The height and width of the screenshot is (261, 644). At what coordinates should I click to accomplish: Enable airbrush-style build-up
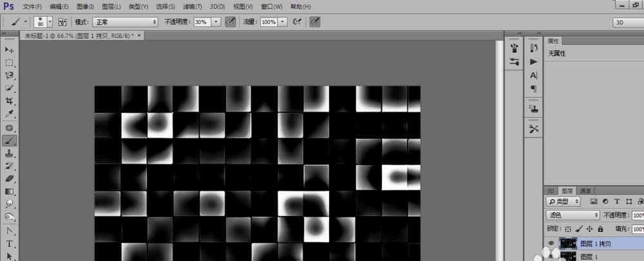(x=297, y=21)
